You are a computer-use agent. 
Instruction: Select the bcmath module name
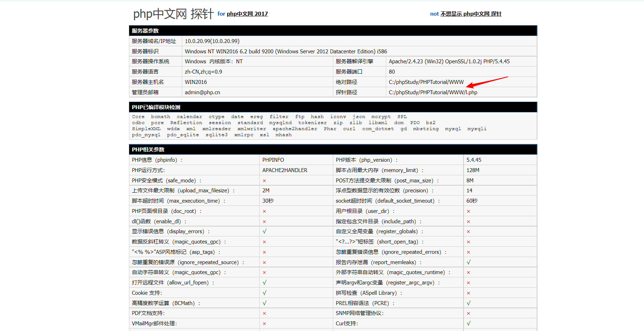pos(161,117)
